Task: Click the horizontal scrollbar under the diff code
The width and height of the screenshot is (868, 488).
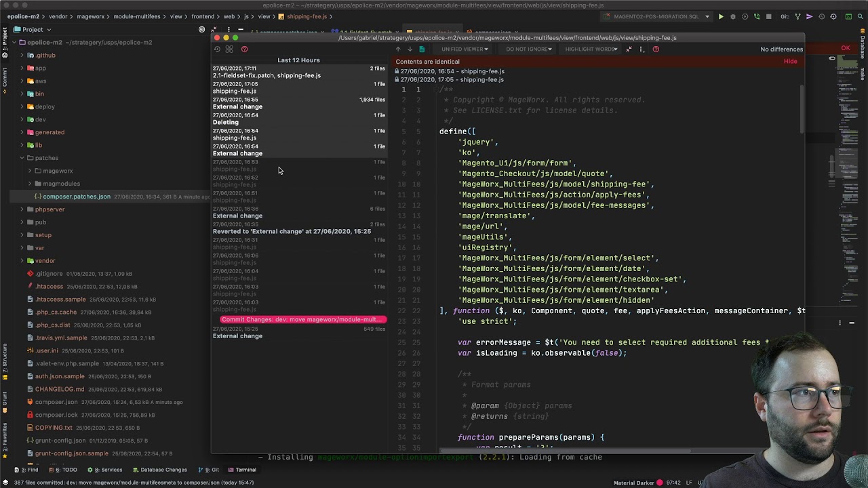Action: (566, 451)
